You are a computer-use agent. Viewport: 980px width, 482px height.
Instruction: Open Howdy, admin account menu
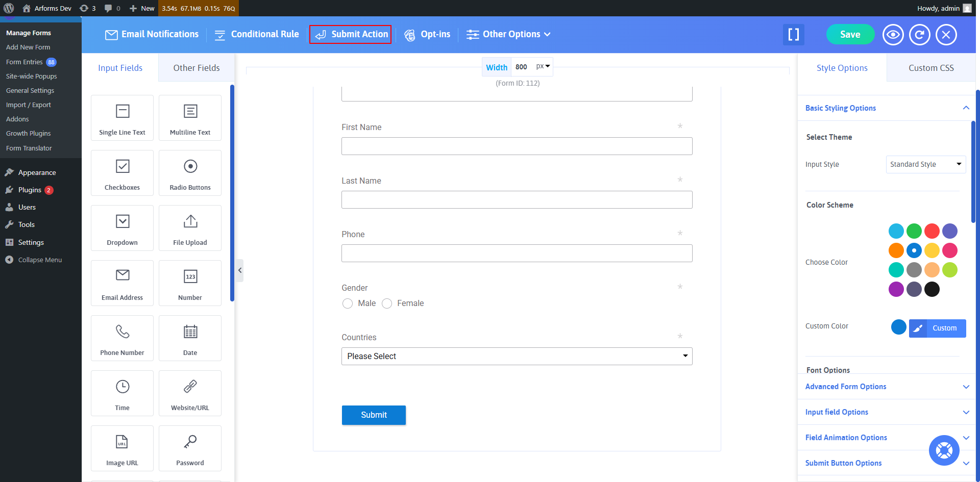(944, 8)
